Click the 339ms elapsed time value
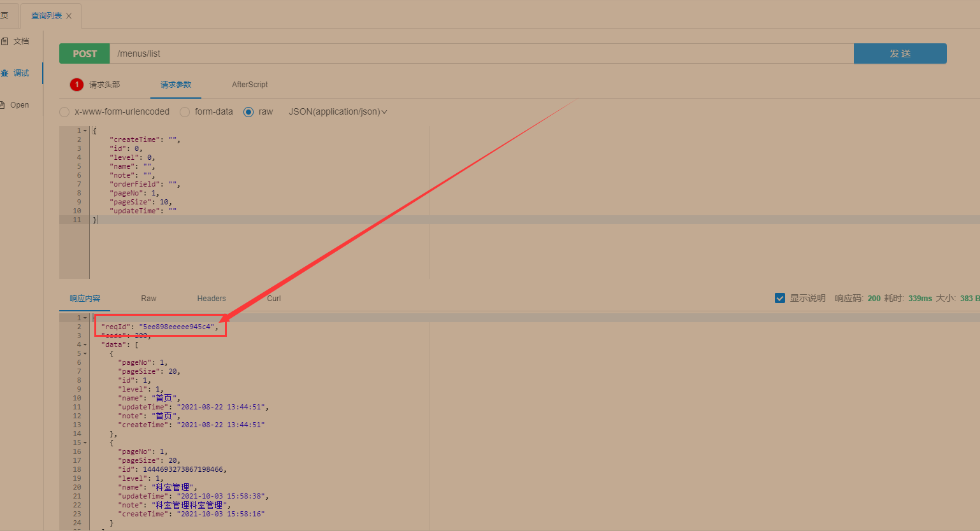This screenshot has height=531, width=980. coord(920,299)
